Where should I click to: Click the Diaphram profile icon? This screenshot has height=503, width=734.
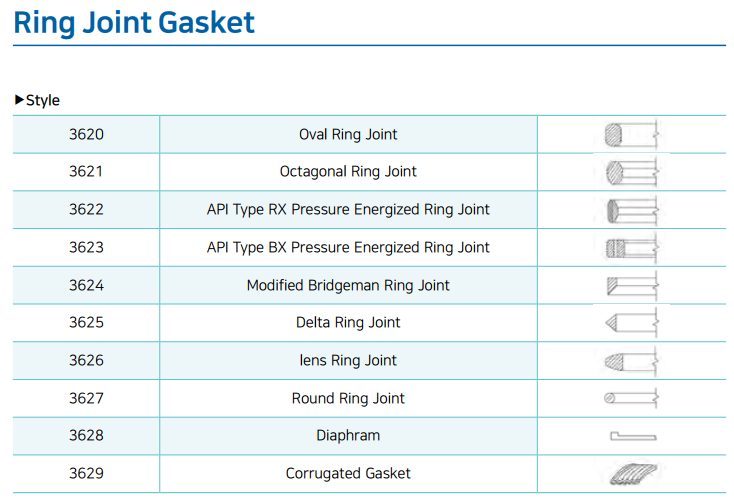[x=632, y=436]
